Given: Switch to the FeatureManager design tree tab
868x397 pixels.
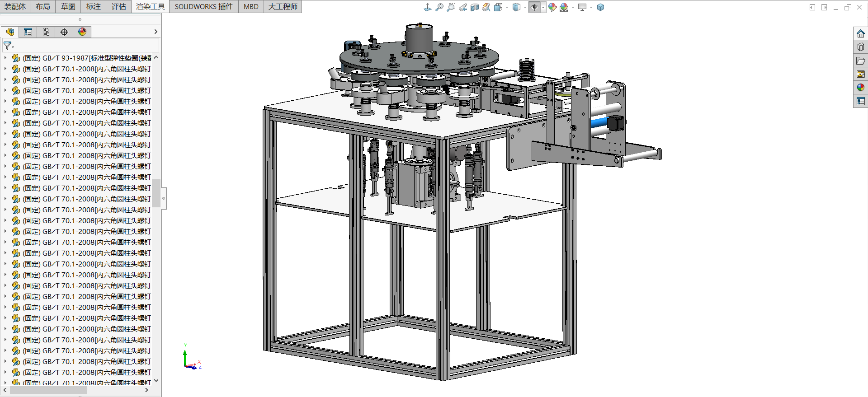Looking at the screenshot, I should (10, 32).
